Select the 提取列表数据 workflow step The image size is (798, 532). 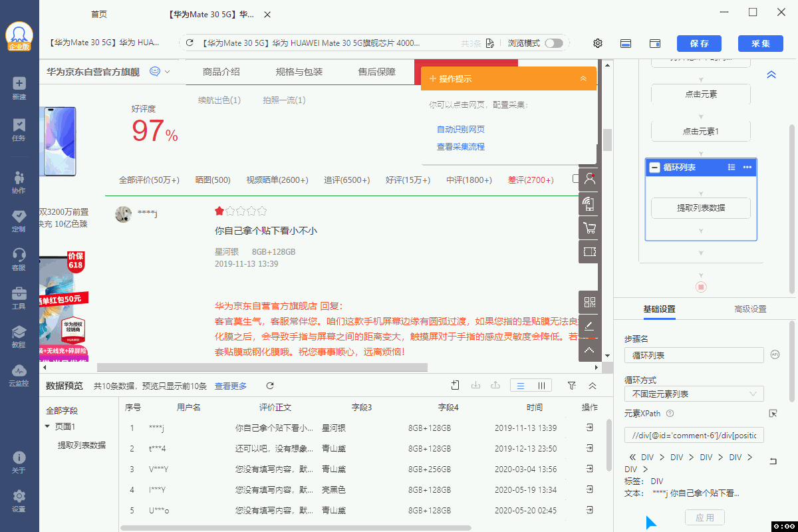pos(701,208)
